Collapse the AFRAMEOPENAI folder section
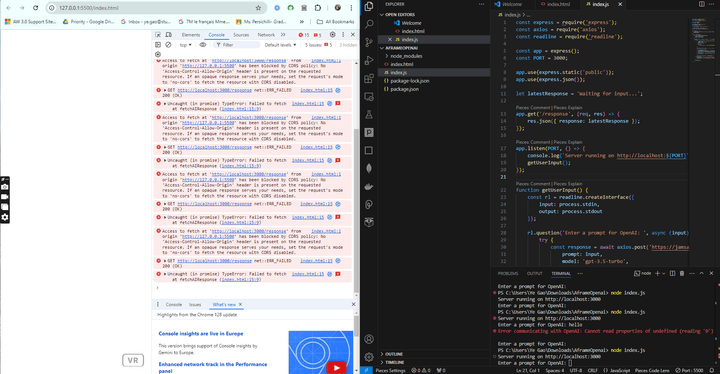This screenshot has height=374, width=720. 401,48
